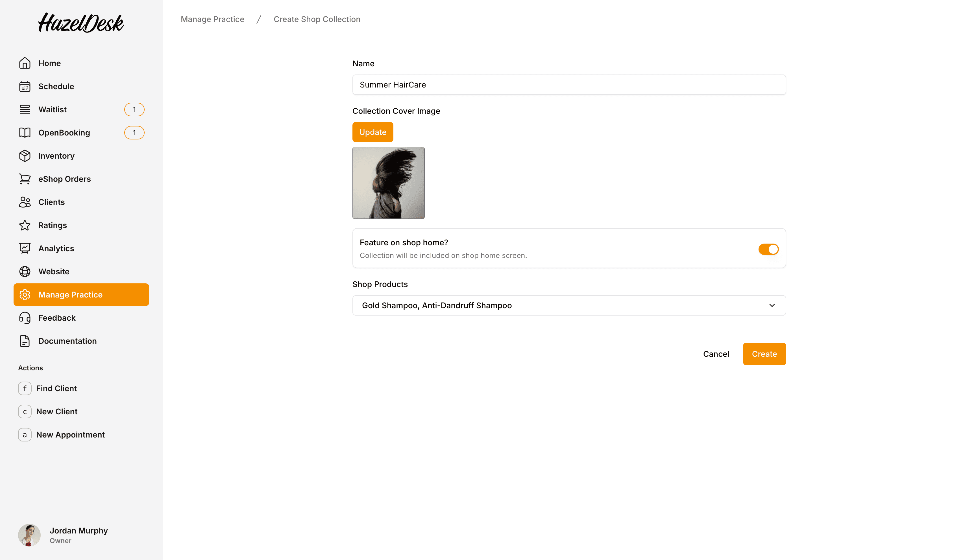Open eShop Orders cart icon
The width and height of the screenshot is (976, 560).
(x=25, y=179)
